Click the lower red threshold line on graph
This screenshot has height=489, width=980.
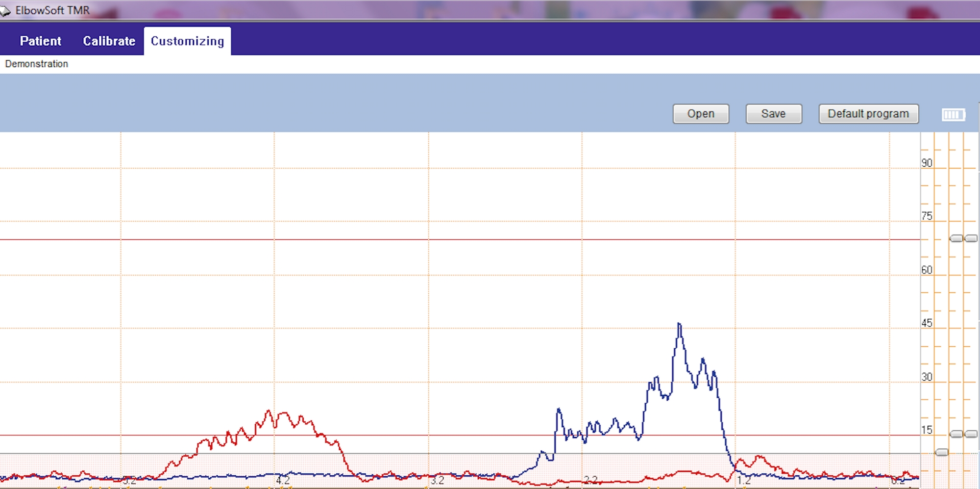pos(460,435)
